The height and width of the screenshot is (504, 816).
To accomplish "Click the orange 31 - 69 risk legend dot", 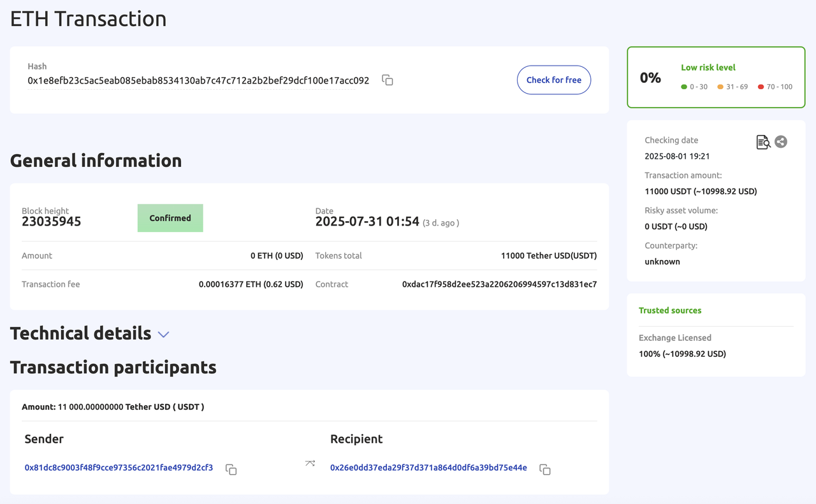I will [x=720, y=87].
